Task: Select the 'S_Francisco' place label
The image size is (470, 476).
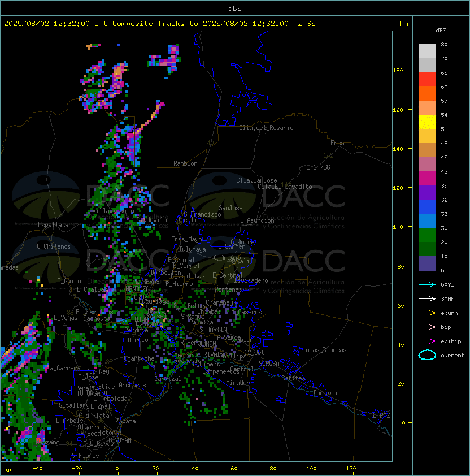Action: [x=202, y=214]
